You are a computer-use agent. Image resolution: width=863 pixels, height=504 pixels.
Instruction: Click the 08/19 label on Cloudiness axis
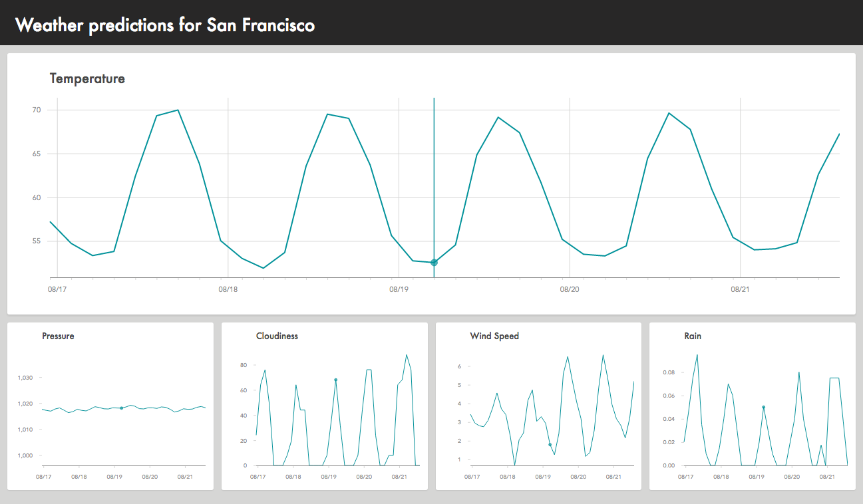coord(329,477)
